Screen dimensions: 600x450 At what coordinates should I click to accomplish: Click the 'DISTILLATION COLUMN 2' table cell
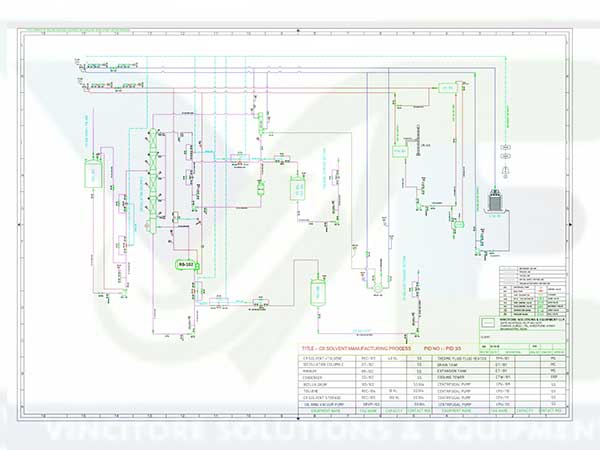pos(327,365)
